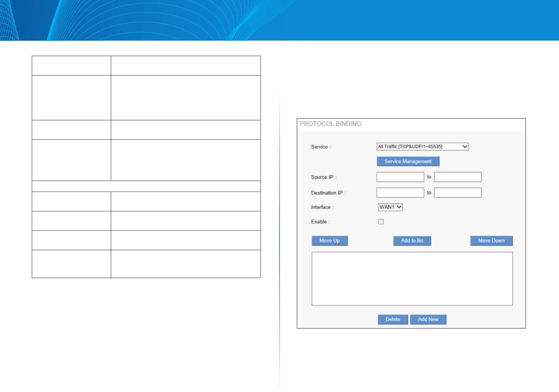This screenshot has width=559, height=392.
Task: Click the Service label
Action: [x=321, y=147]
